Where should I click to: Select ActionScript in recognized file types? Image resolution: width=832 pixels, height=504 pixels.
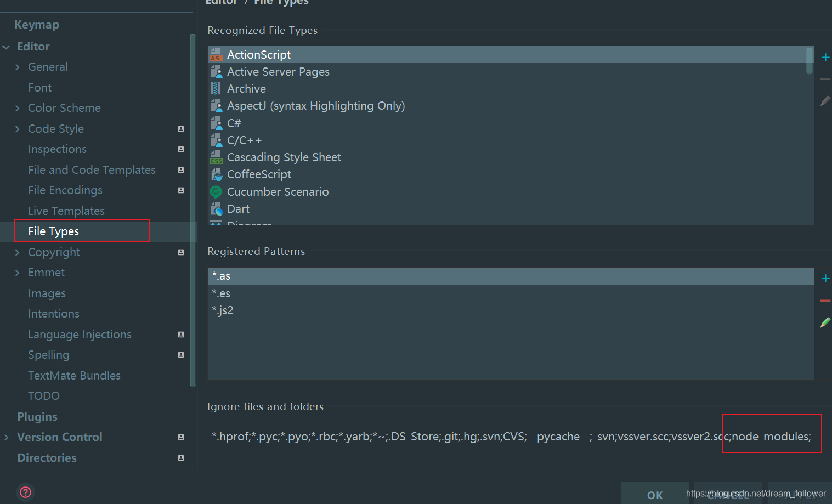[507, 55]
